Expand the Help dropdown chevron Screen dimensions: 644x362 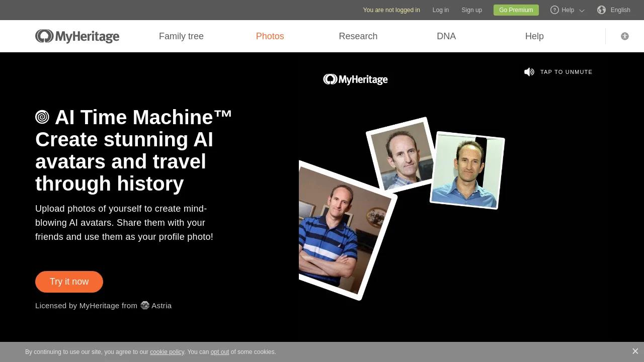582,10
